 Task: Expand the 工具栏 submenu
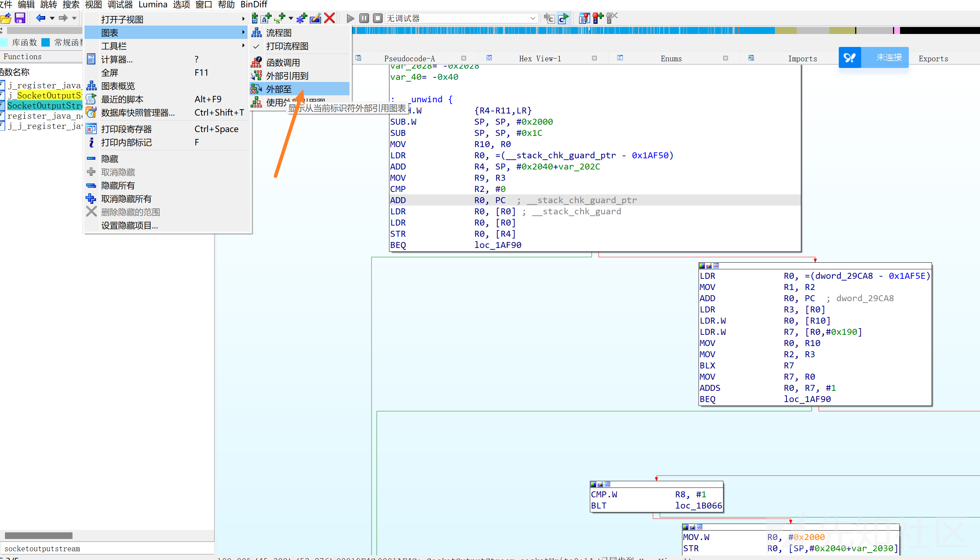[166, 46]
